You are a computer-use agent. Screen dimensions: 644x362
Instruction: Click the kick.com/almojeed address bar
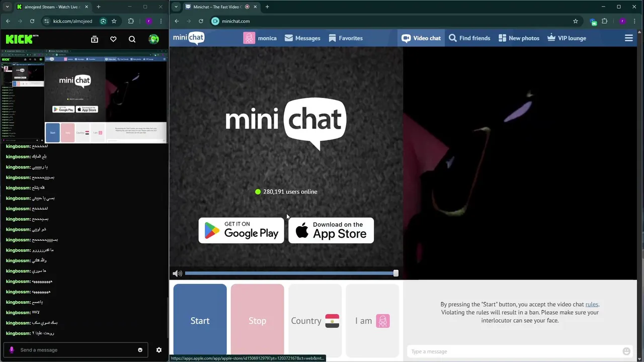tap(73, 21)
